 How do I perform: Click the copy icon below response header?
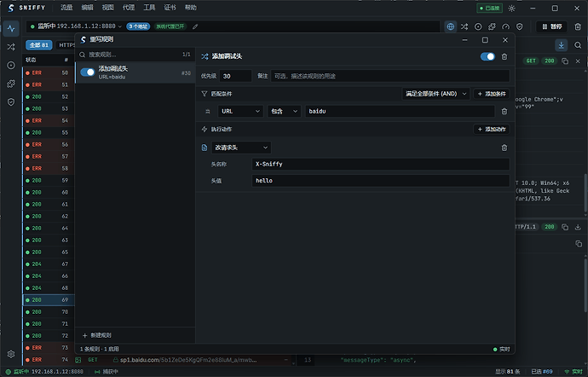click(579, 244)
